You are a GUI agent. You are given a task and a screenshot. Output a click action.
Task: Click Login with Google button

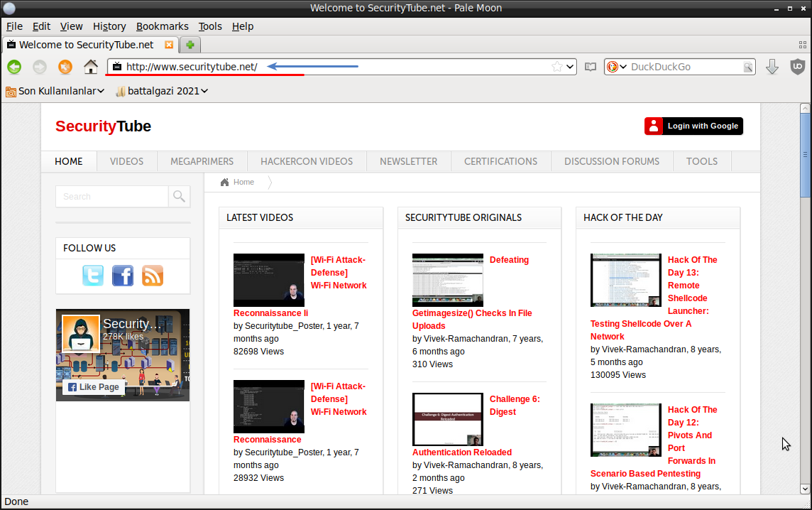coord(694,126)
